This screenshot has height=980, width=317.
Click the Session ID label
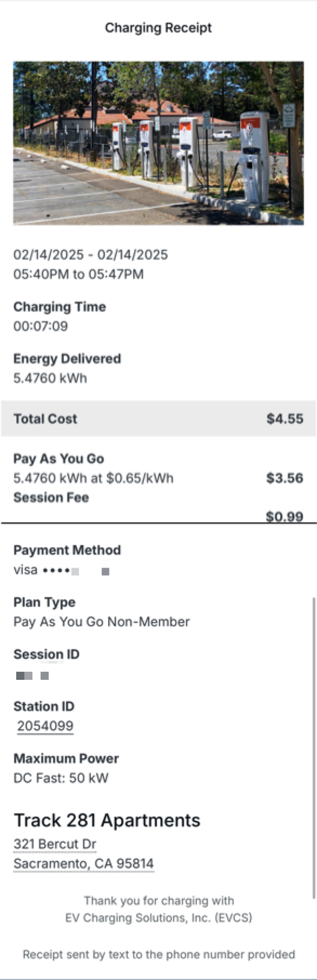47,654
